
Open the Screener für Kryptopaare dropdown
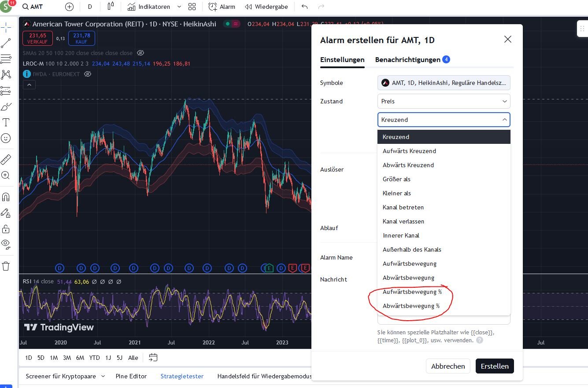[x=65, y=376]
